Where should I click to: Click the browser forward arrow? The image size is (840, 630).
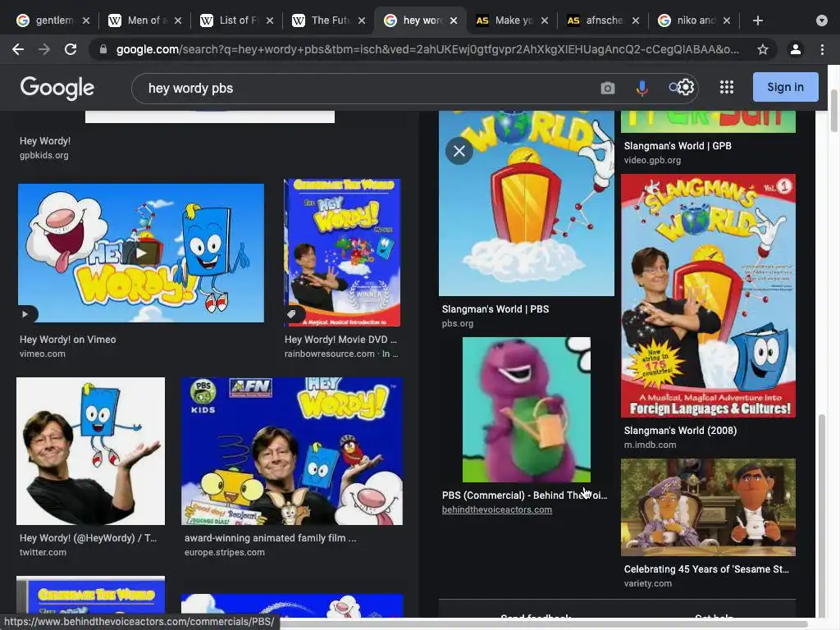[x=44, y=49]
